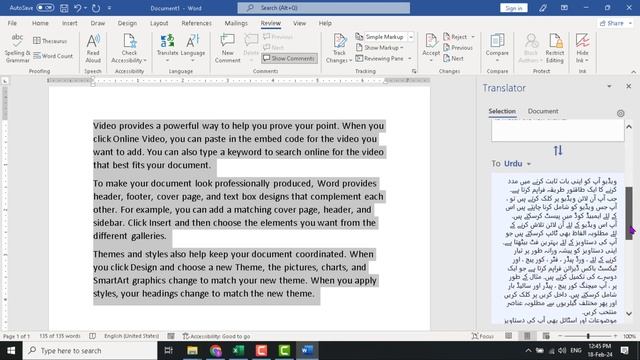The width and height of the screenshot is (640, 360).
Task: Open the Windows Start menu
Action: pos(11,351)
